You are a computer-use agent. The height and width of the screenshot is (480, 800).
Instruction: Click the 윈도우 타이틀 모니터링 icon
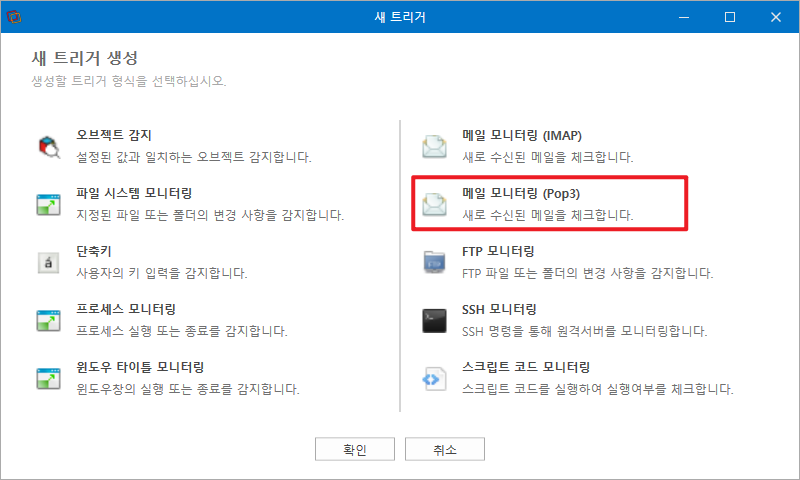(48, 378)
